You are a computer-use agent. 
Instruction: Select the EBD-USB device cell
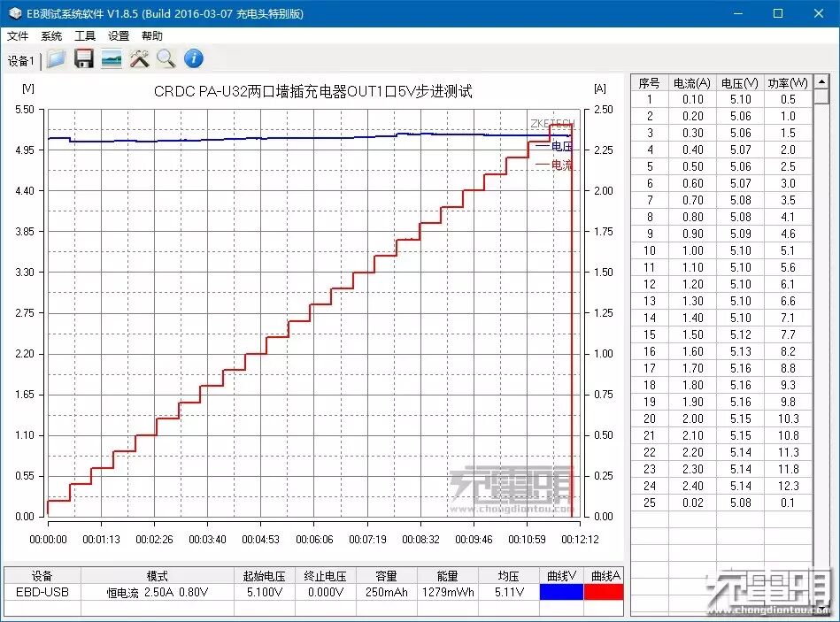(x=42, y=592)
